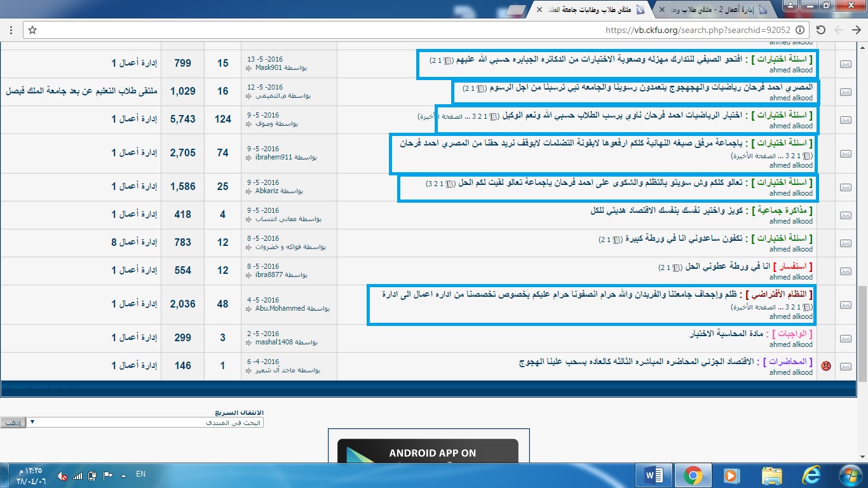Click the muted volume icon in system tray

click(x=62, y=475)
